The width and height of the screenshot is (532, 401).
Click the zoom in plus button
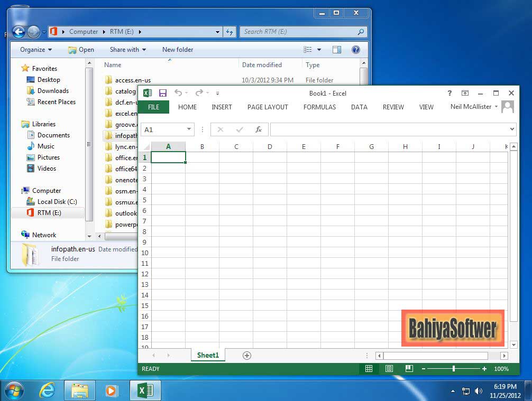(x=484, y=369)
